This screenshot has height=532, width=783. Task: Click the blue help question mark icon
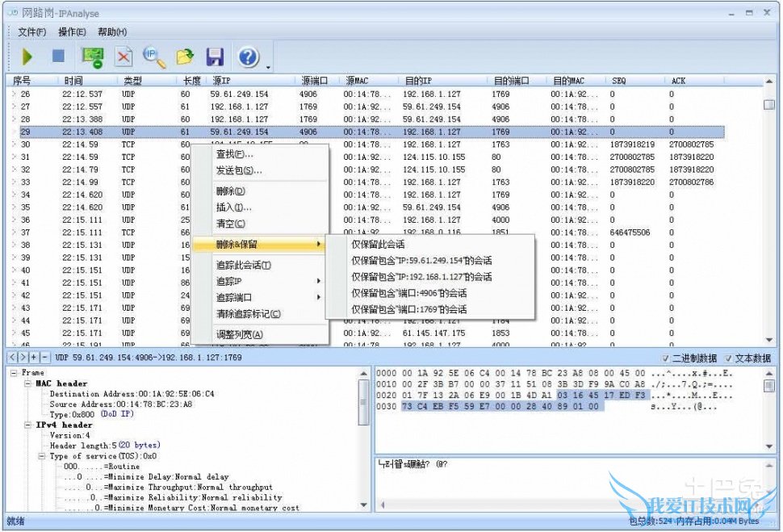click(x=249, y=57)
